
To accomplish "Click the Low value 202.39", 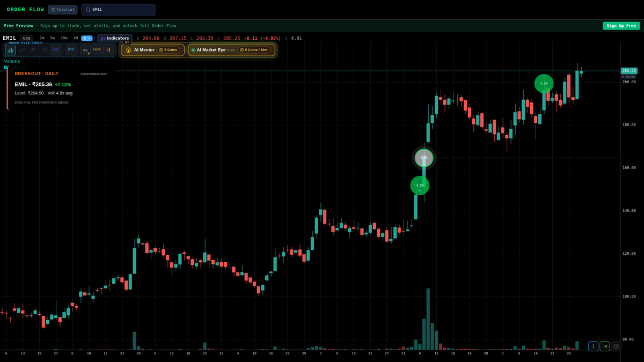I will pos(204,38).
